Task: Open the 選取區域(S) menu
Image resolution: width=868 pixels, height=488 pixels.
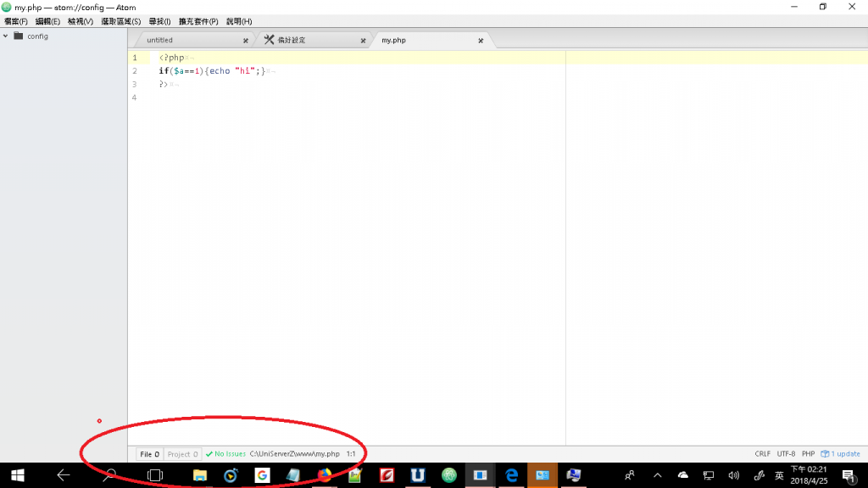Action: [x=120, y=21]
